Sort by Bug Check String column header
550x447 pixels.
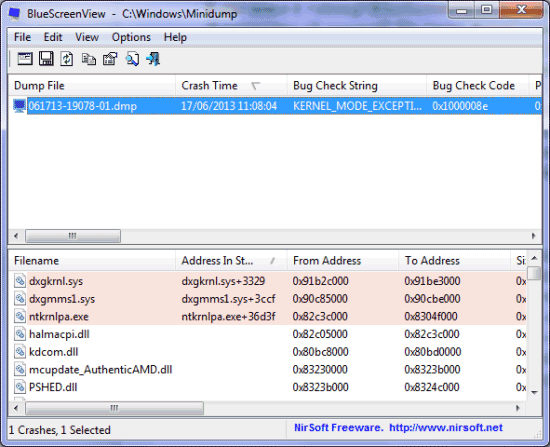(x=357, y=85)
